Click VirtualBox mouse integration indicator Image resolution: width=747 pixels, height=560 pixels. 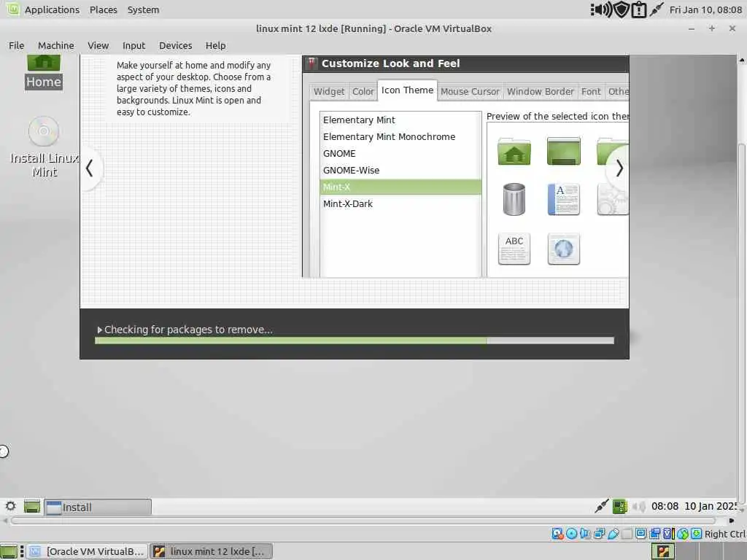683,533
